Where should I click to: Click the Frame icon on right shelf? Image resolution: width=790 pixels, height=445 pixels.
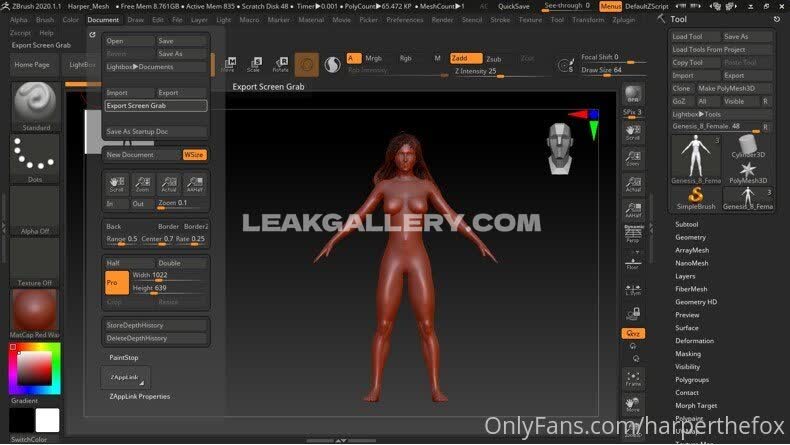(x=633, y=378)
